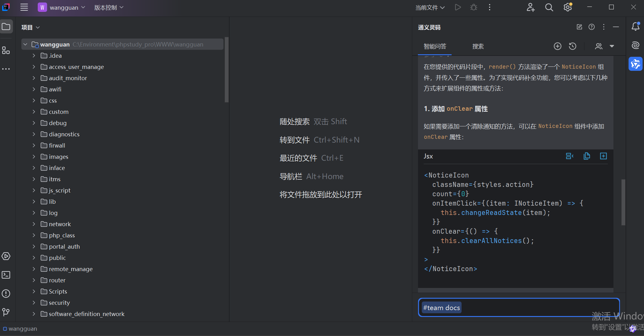This screenshot has width=644, height=336.
Task: Select the js_script folder
Action: point(60,190)
